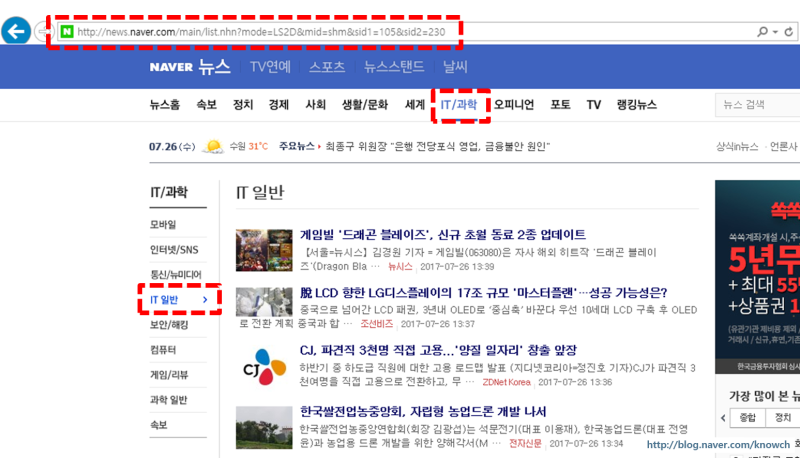The image size is (800, 458).
Task: Open 속보 category in left sidebar
Action: coord(158,424)
